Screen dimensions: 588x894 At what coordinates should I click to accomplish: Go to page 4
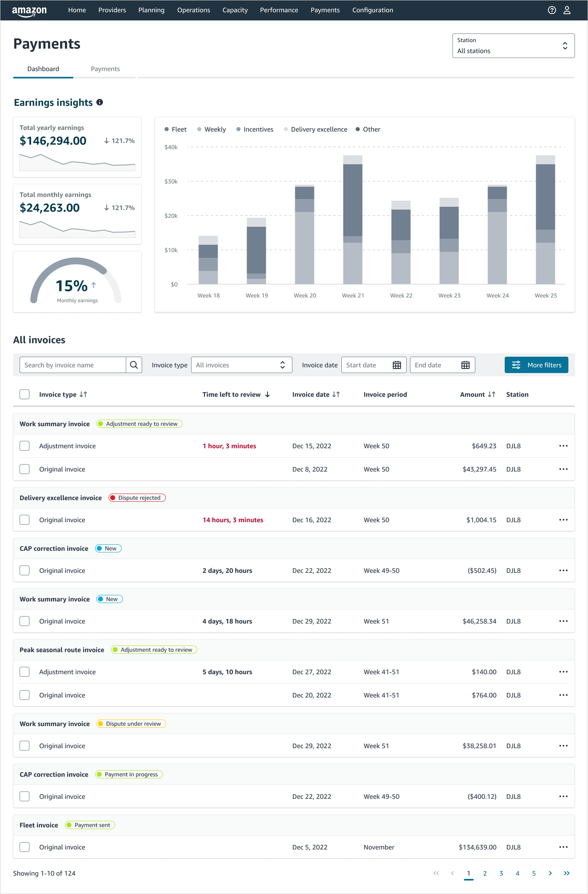517,873
